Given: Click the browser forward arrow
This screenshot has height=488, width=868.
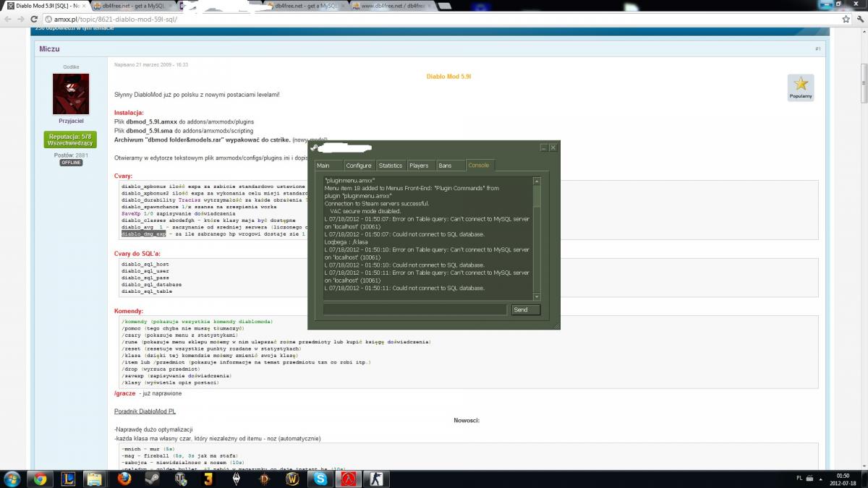Looking at the screenshot, I should pyautogui.click(x=20, y=20).
